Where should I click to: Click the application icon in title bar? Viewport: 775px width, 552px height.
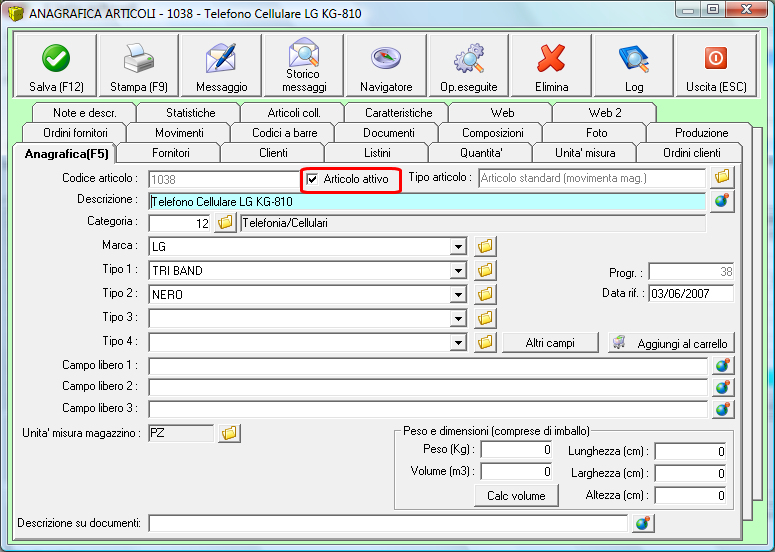pyautogui.click(x=15, y=13)
